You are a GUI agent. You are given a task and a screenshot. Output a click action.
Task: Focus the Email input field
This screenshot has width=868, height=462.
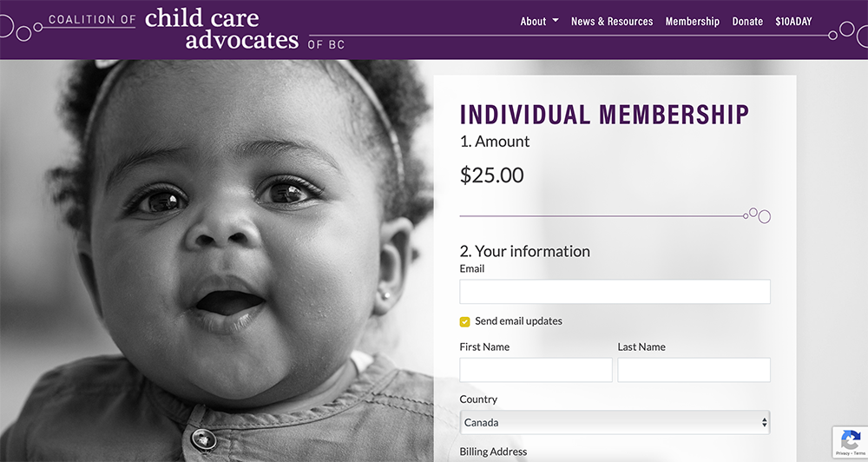point(615,292)
